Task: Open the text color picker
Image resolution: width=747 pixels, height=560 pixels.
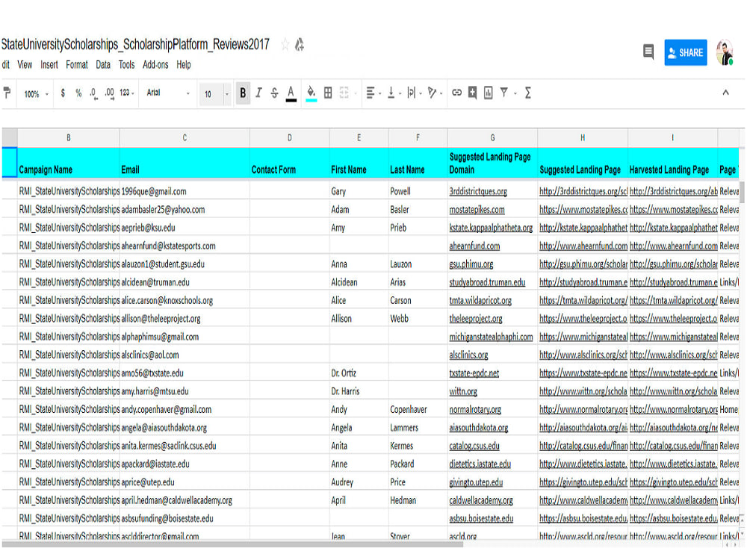Action: pyautogui.click(x=291, y=93)
